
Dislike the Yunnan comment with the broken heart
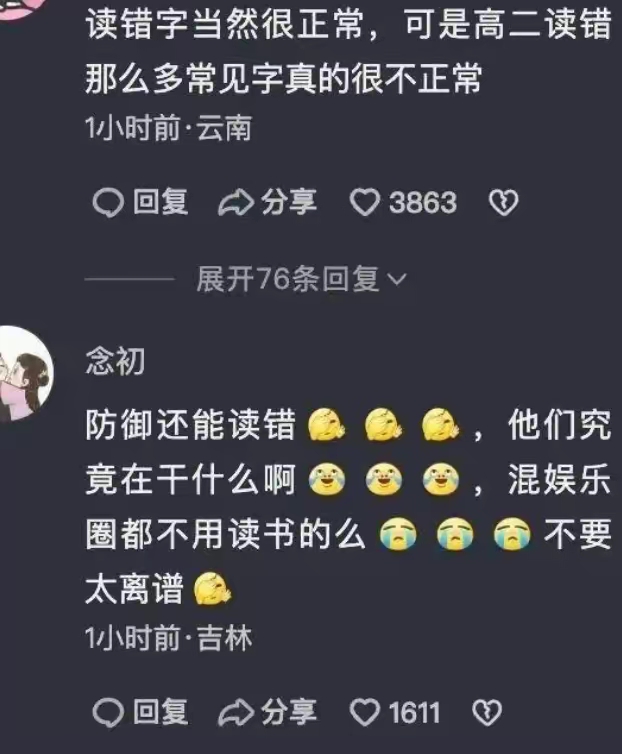coord(504,202)
